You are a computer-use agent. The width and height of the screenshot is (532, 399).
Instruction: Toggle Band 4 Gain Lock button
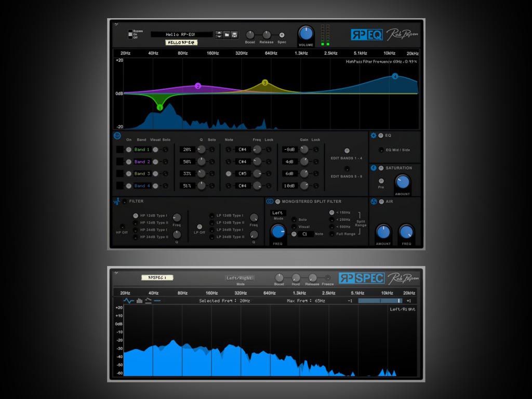316,186
